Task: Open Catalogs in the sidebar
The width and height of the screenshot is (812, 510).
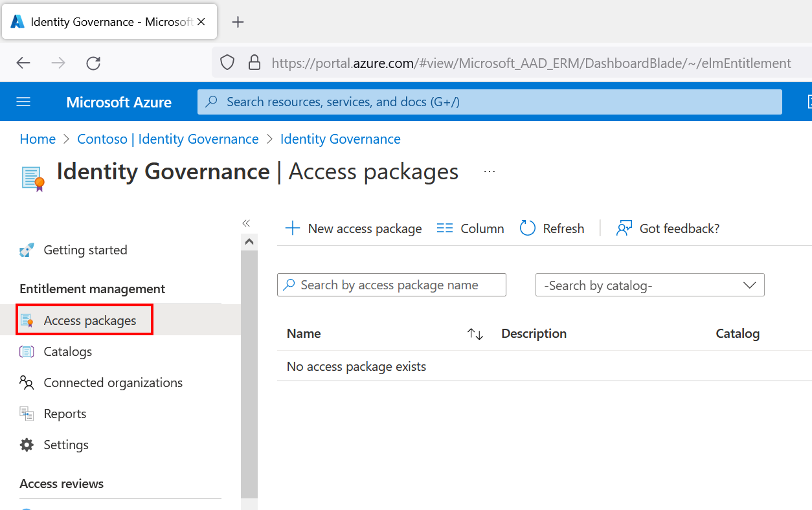Action: click(67, 351)
